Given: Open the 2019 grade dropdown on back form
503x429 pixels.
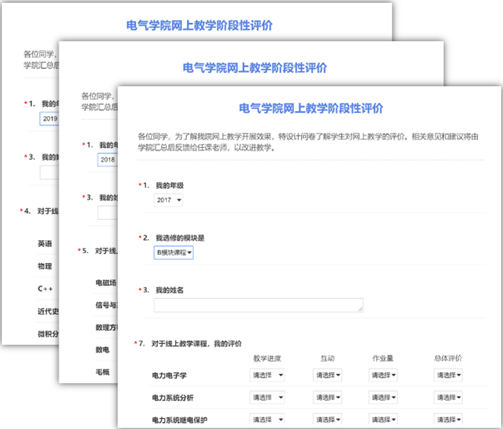Looking at the screenshot, I should pyautogui.click(x=49, y=119).
